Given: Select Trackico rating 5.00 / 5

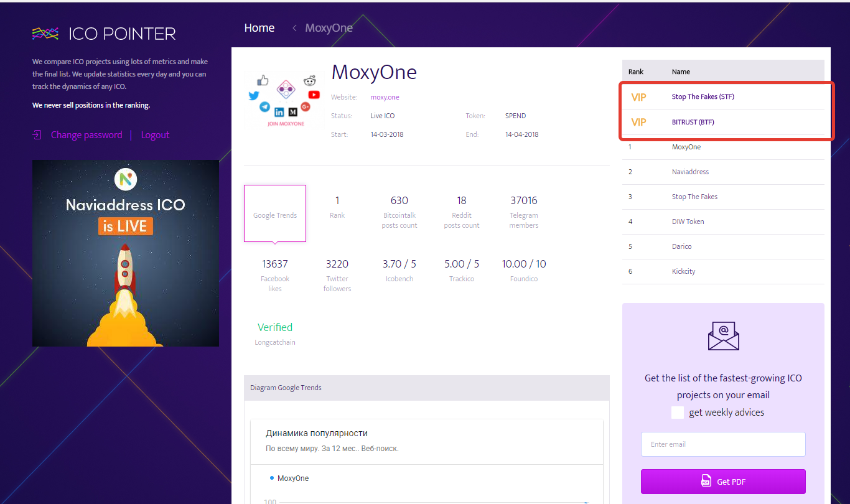Looking at the screenshot, I should click(x=462, y=270).
